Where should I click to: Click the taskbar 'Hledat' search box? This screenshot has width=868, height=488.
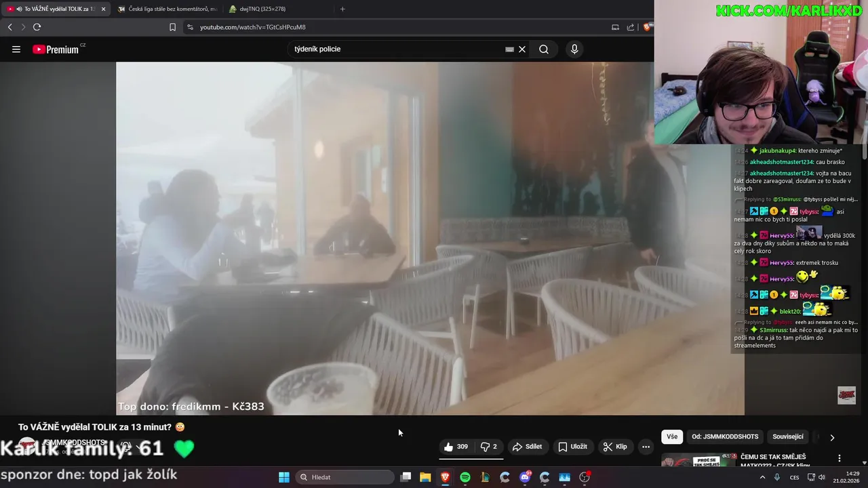pos(346,477)
